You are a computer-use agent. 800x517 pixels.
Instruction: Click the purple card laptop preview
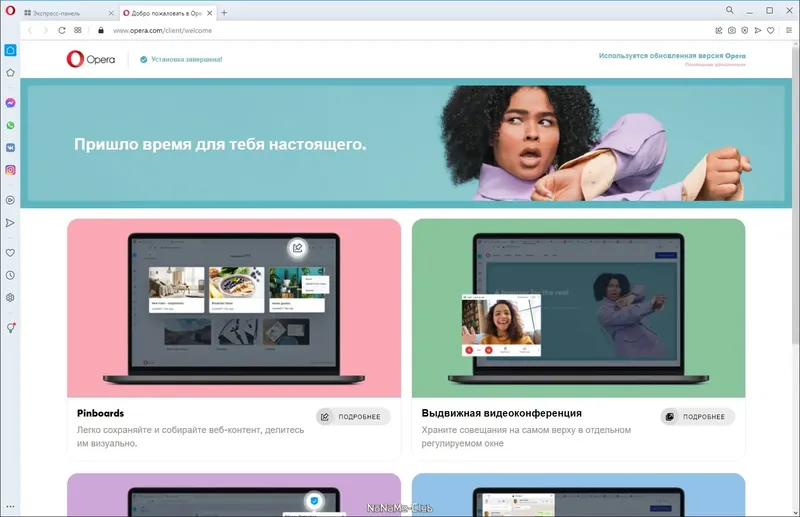click(x=234, y=495)
